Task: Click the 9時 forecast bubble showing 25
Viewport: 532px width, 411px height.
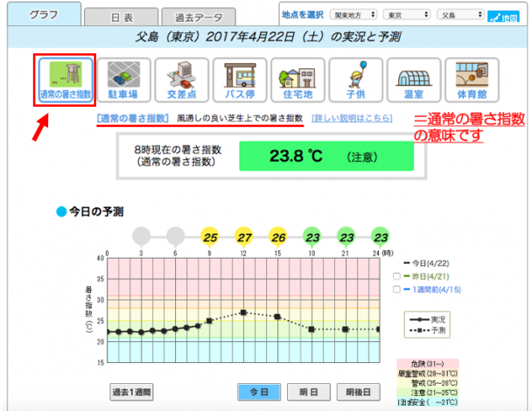Action: (x=210, y=237)
